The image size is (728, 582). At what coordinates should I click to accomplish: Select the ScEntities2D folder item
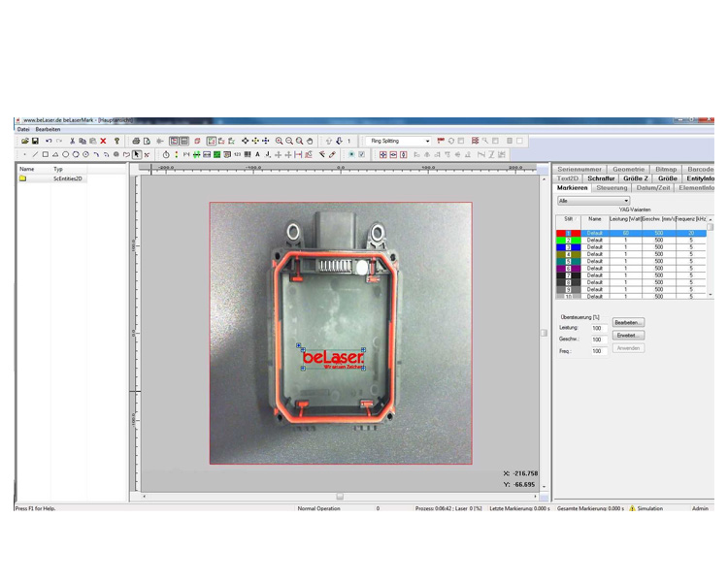pos(68,178)
